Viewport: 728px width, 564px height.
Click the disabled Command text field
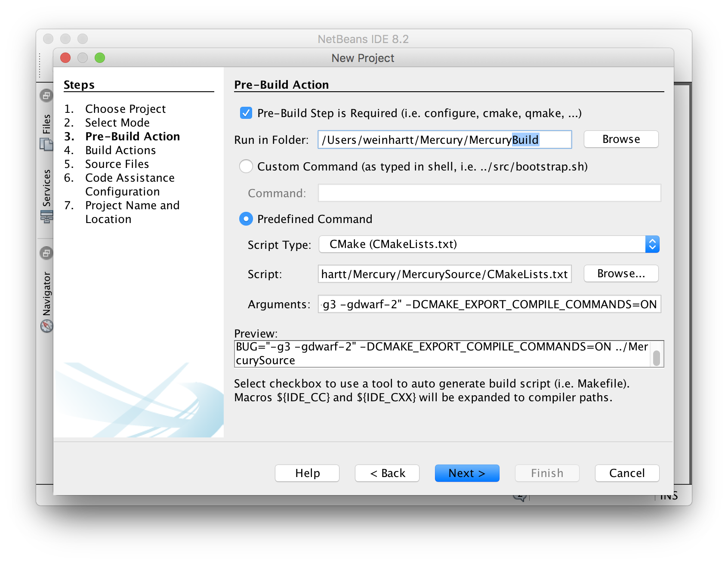coord(489,193)
